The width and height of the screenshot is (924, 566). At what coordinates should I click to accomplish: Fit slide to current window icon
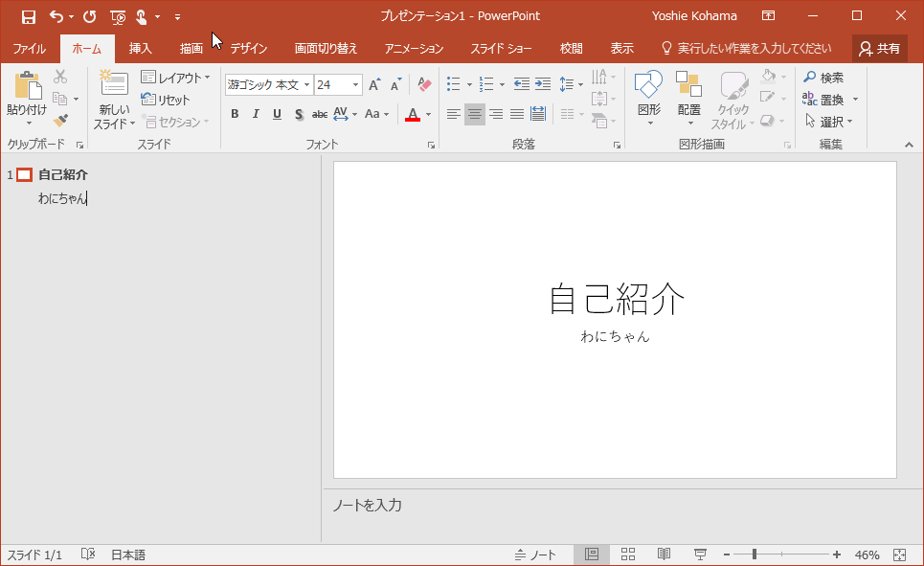click(x=899, y=555)
